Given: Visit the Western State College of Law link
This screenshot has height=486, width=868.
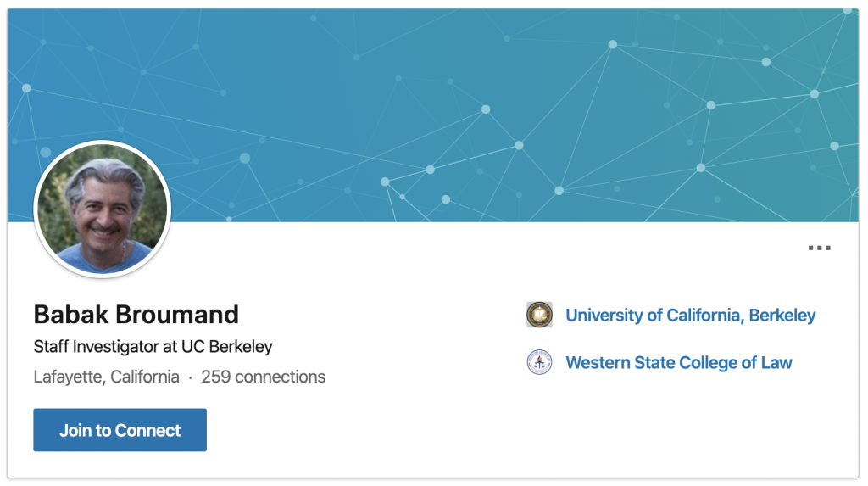Looking at the screenshot, I should tap(678, 363).
